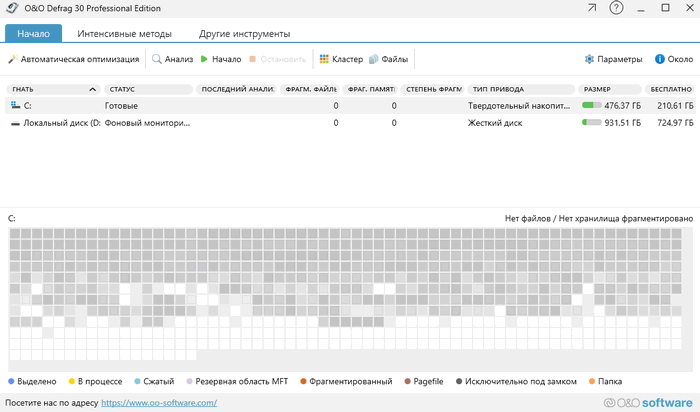
Task: Click the O&O Defrag app logo icon
Action: [12, 8]
